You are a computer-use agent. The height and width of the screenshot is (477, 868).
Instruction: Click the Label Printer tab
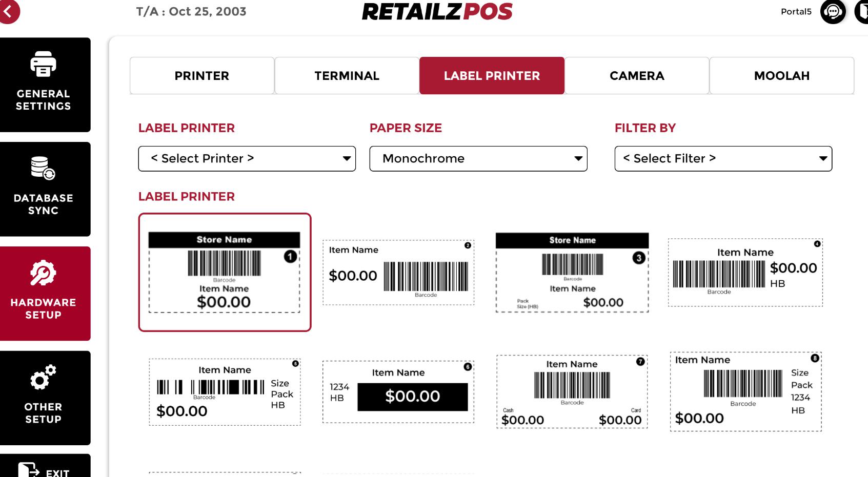(x=492, y=76)
